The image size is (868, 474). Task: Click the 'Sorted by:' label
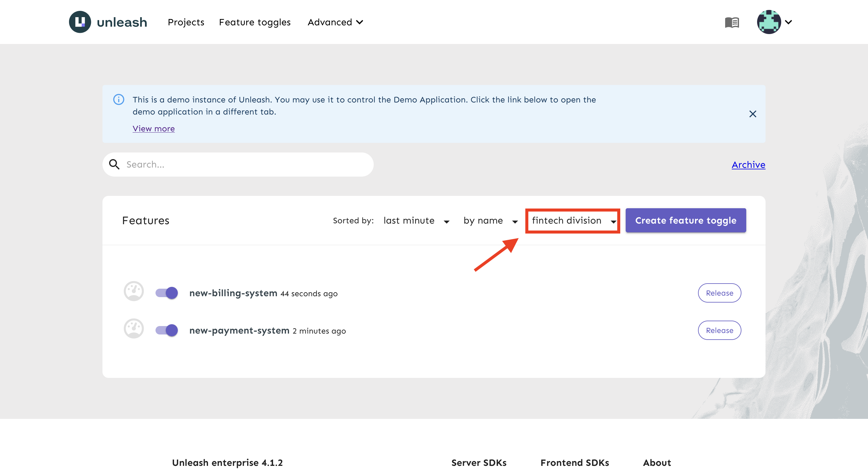[x=353, y=221]
